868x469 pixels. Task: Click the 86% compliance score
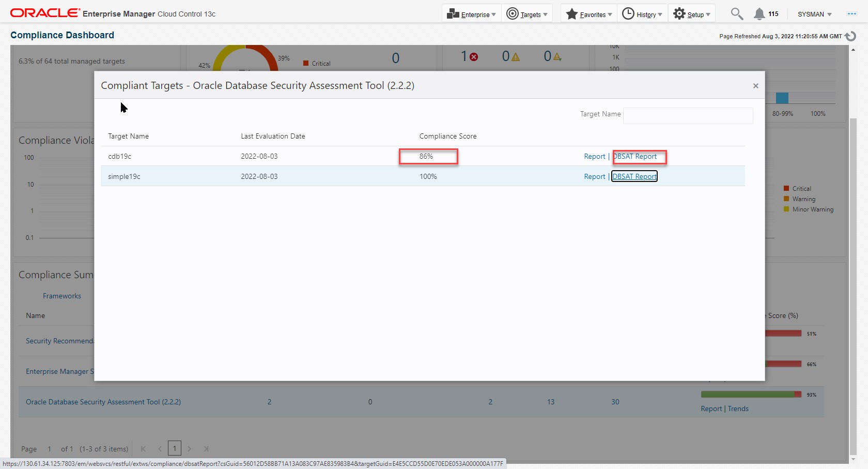tap(426, 156)
